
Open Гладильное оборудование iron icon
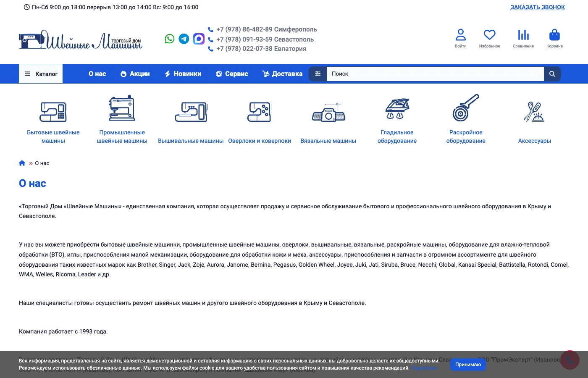pyautogui.click(x=397, y=109)
